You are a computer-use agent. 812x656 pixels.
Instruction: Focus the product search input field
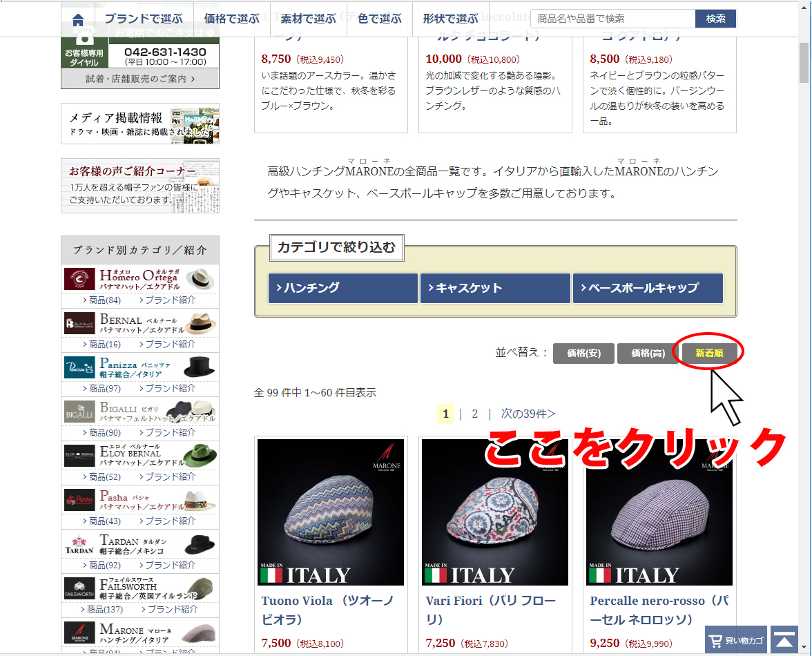tap(612, 19)
